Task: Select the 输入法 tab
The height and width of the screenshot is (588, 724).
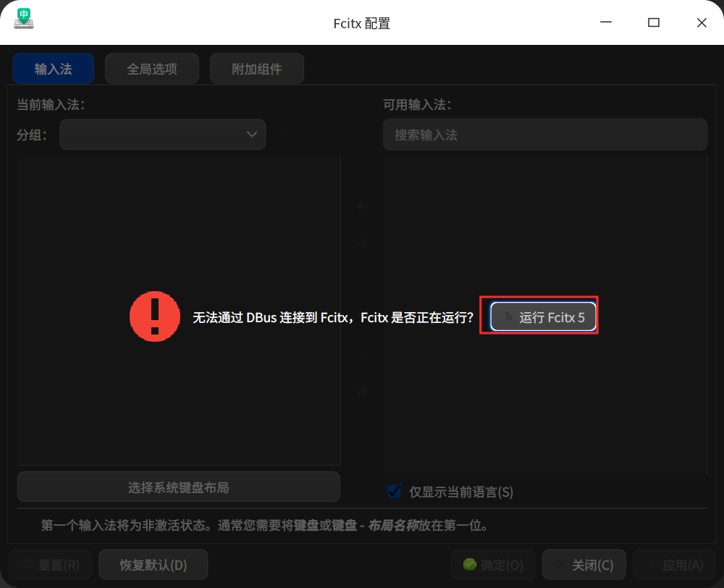Action: point(53,68)
